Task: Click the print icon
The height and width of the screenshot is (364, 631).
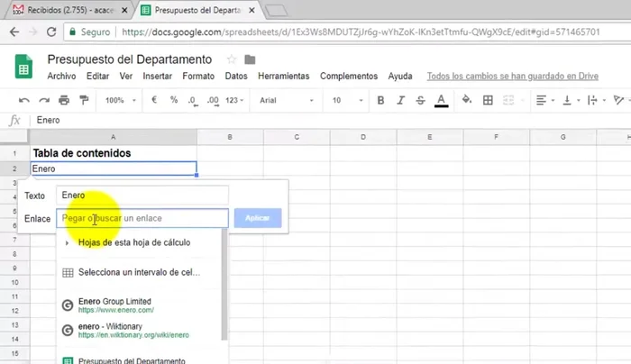Action: coord(63,100)
